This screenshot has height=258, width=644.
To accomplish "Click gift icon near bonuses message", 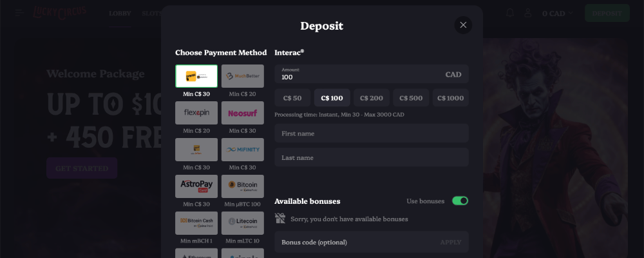I will (280, 218).
